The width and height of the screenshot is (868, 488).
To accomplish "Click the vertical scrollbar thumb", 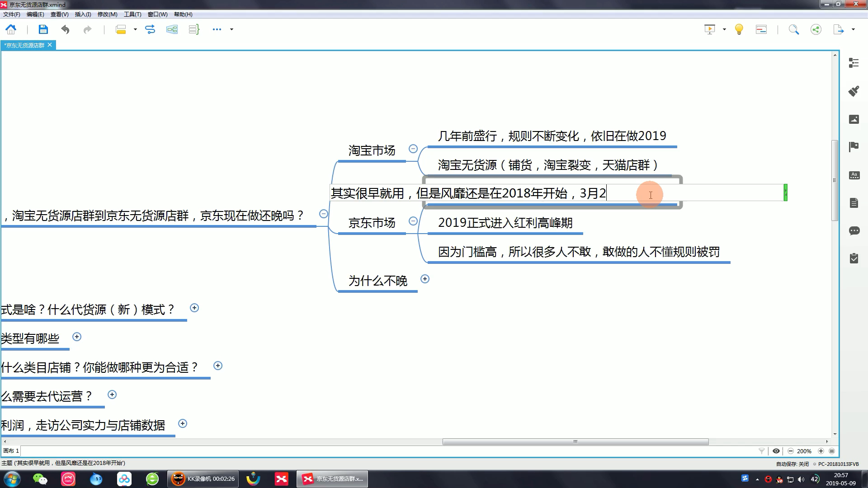I will [x=835, y=180].
